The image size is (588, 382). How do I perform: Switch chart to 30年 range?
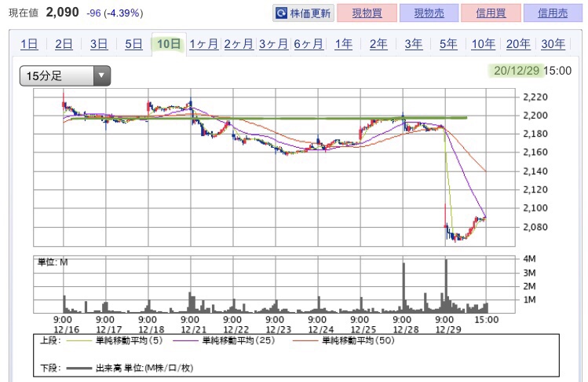[553, 44]
